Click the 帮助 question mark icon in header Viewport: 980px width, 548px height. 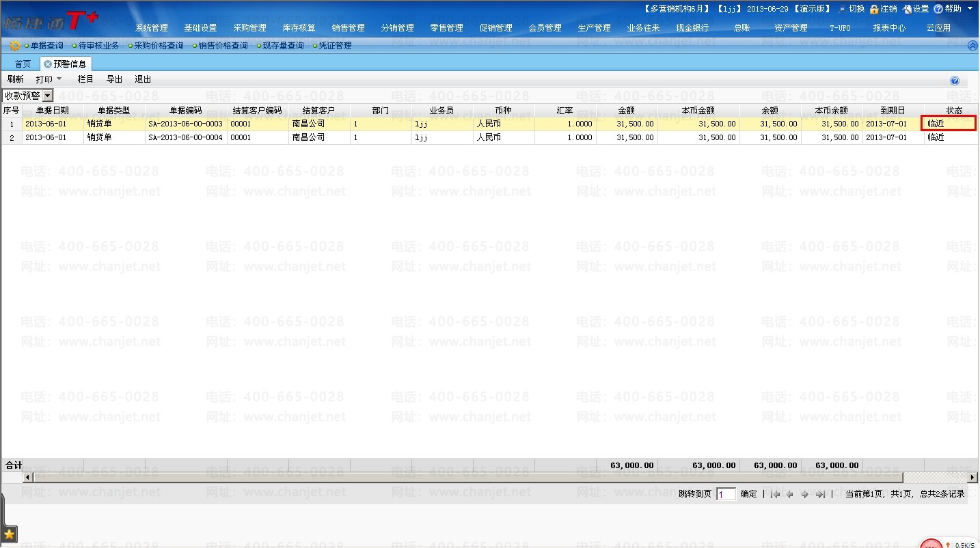[x=938, y=9]
